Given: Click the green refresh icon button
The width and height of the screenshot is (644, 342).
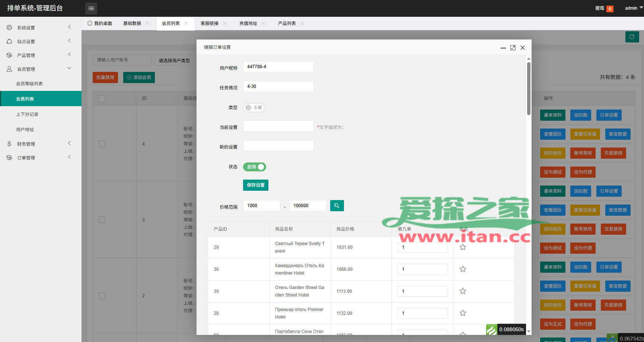Looking at the screenshot, I should click(x=632, y=37).
